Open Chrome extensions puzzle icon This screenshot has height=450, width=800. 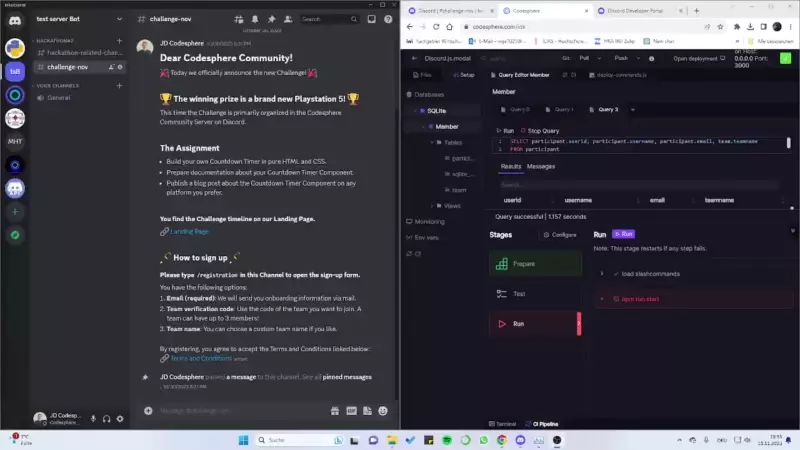tap(737, 27)
